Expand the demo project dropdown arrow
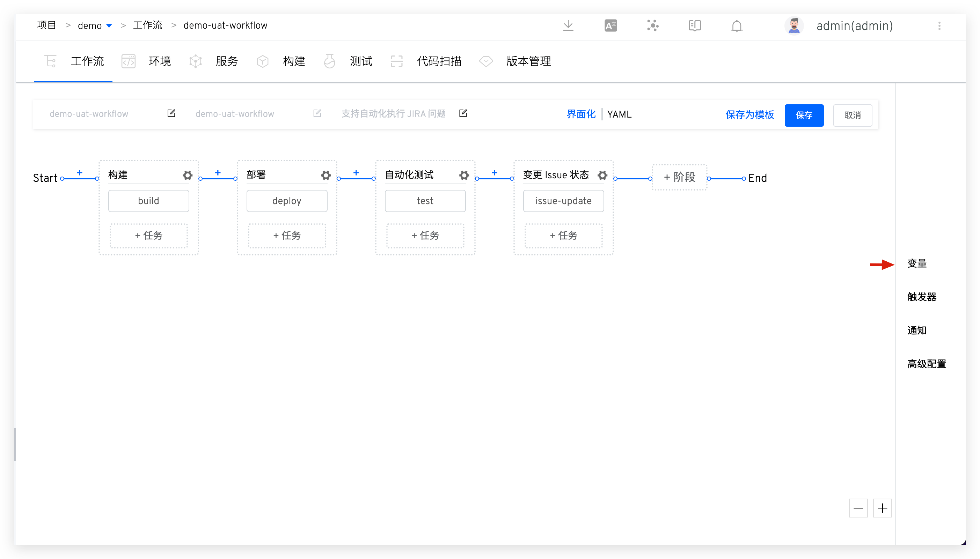This screenshot has width=980, height=559. pyautogui.click(x=109, y=26)
